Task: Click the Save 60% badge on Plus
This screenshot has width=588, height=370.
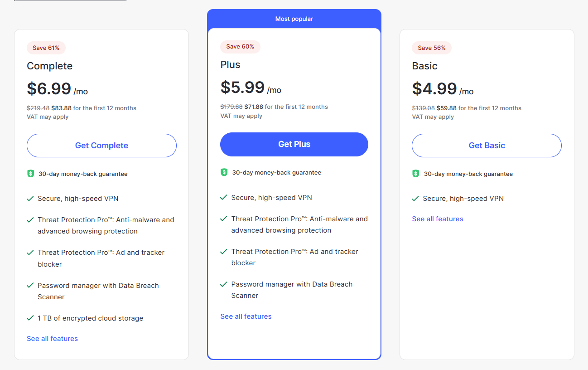Action: pyautogui.click(x=240, y=47)
